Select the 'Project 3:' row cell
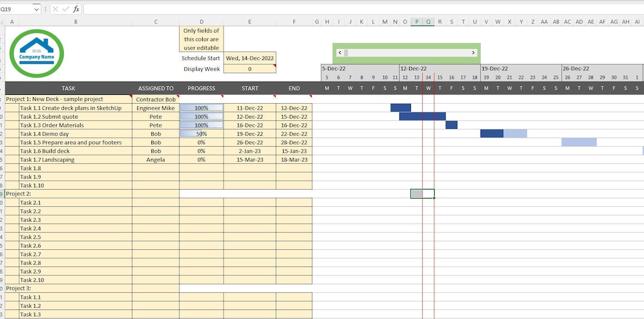 69,289
